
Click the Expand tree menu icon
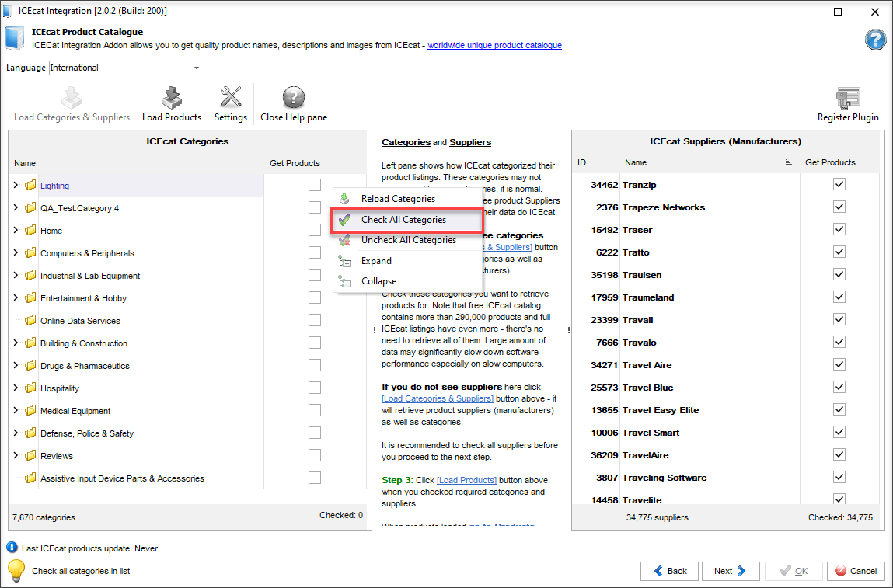point(344,261)
